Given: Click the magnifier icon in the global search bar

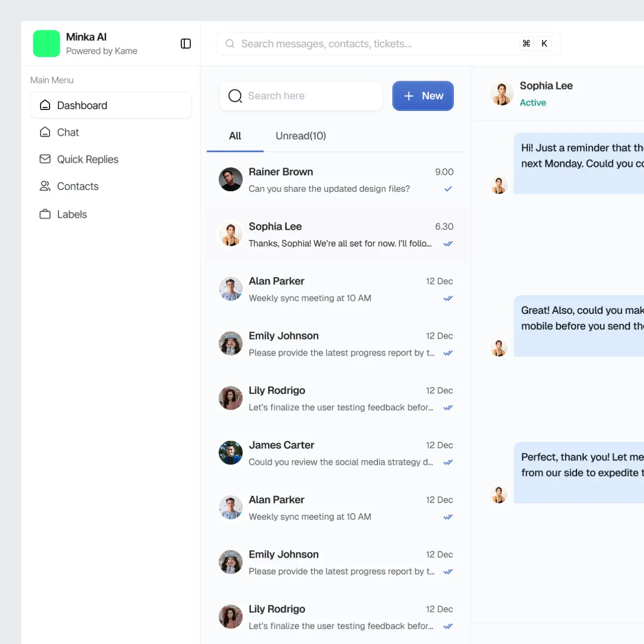Looking at the screenshot, I should click(x=230, y=44).
